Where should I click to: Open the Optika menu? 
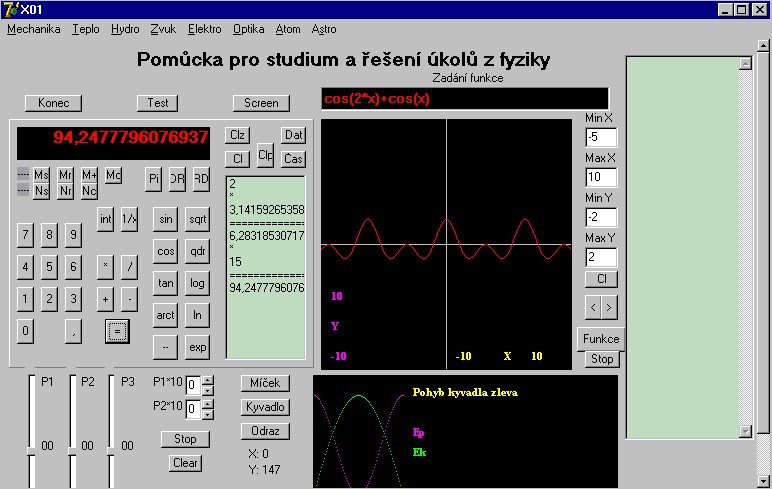pyautogui.click(x=248, y=29)
